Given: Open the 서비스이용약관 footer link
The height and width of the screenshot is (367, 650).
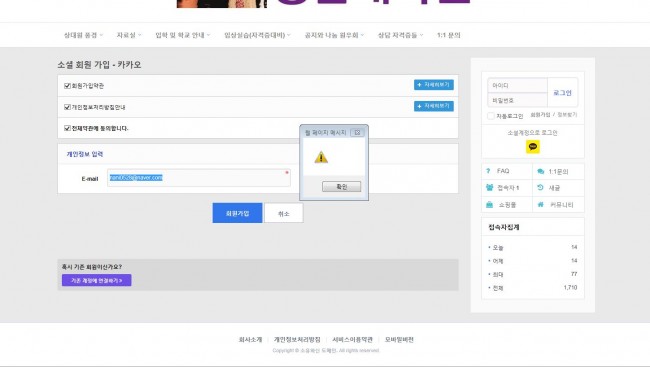Looking at the screenshot, I should [352, 339].
